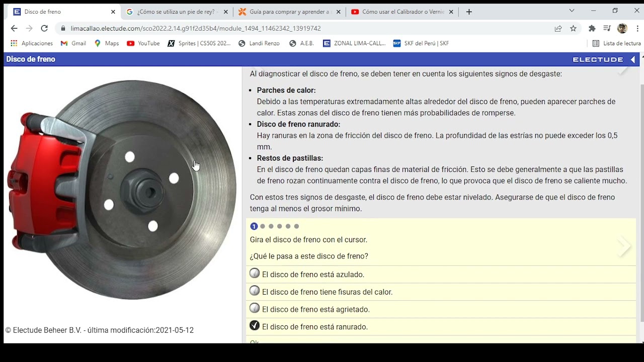The height and width of the screenshot is (362, 644).
Task: Open the YouTube bookmark
Action: pos(143,43)
